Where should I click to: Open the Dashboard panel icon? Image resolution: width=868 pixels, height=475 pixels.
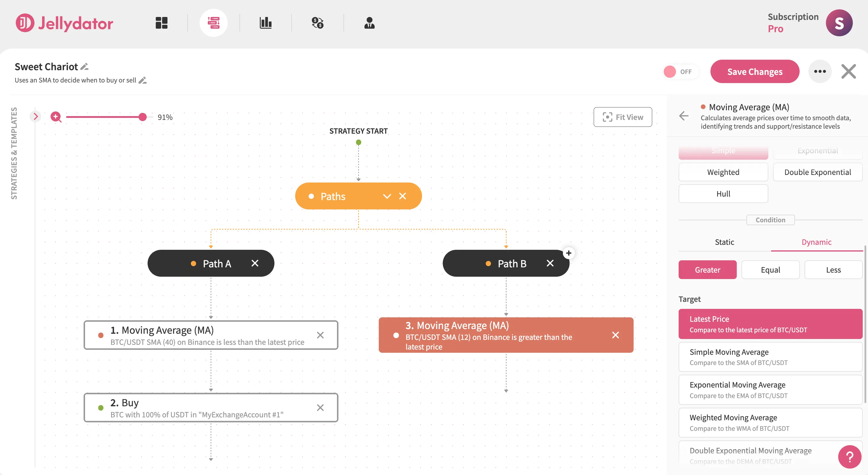[161, 23]
